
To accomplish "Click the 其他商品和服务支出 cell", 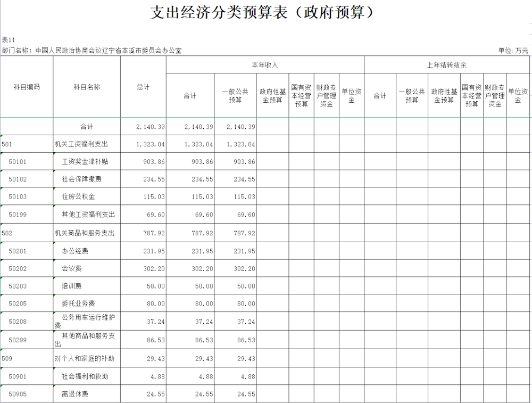I will click(x=87, y=340).
